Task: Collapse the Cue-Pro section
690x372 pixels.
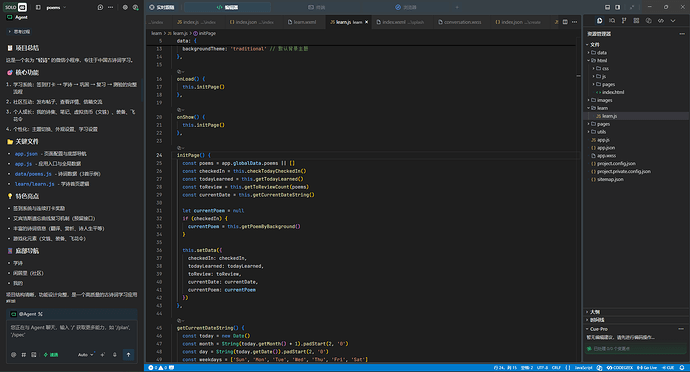Action: tap(597, 329)
